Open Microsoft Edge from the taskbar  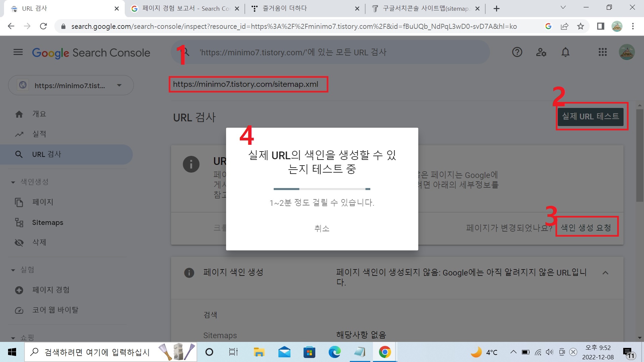pyautogui.click(x=334, y=352)
